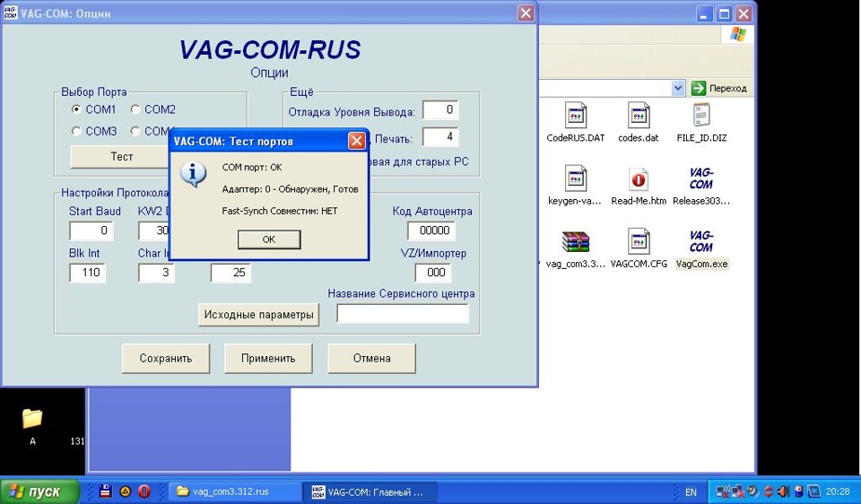The height and width of the screenshot is (504, 861).
Task: Close the Тест портов dialog
Action: 357,141
